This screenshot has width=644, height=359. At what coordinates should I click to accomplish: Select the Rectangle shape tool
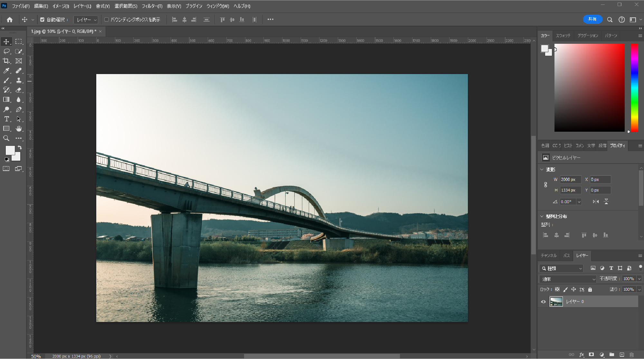(6, 128)
